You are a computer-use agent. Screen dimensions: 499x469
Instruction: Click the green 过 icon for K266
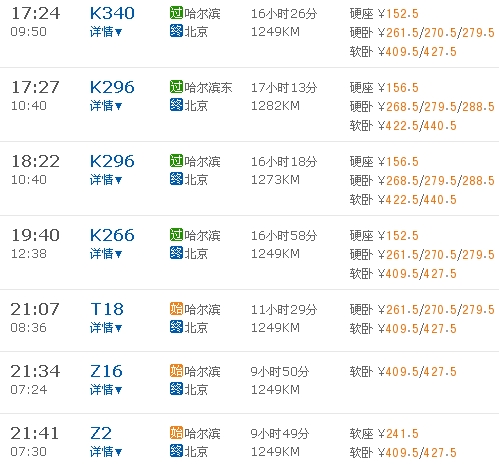pos(176,235)
